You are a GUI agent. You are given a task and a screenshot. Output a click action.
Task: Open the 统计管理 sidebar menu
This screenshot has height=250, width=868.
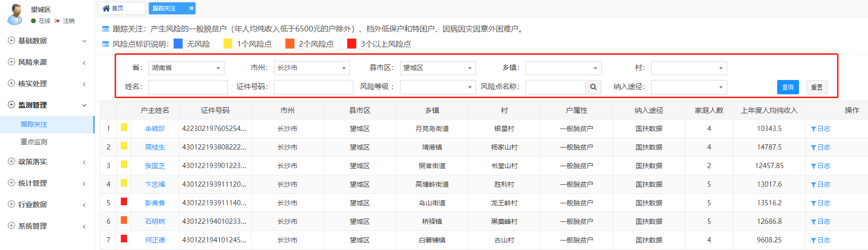point(47,183)
